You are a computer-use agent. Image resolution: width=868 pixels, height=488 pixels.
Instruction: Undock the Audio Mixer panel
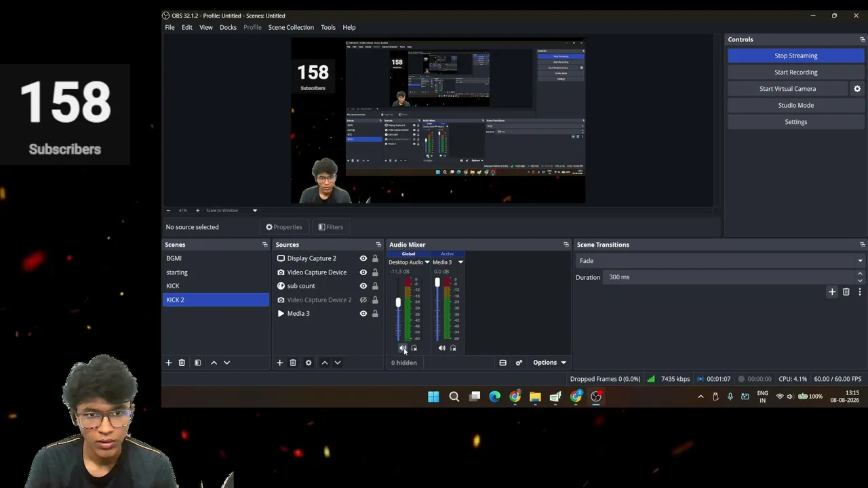tap(566, 245)
